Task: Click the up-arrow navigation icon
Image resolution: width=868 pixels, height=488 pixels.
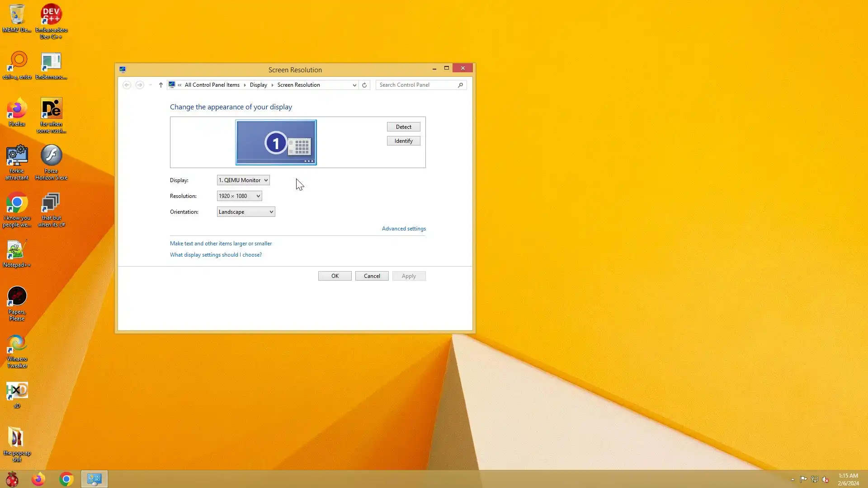Action: click(x=160, y=85)
